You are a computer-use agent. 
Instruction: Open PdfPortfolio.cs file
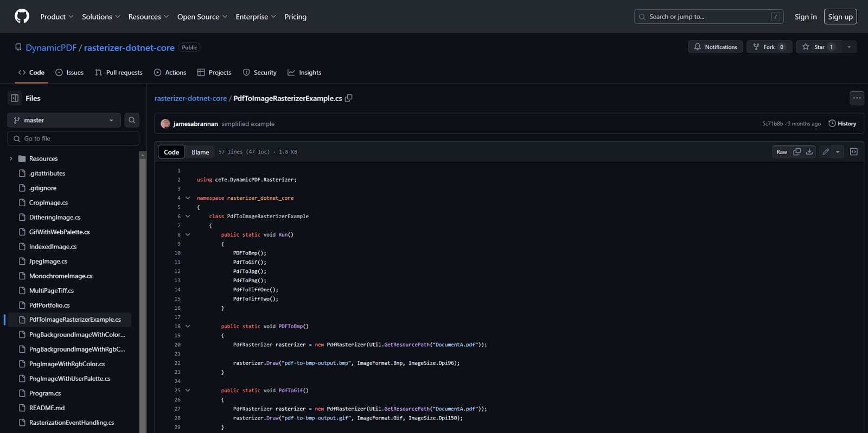[49, 305]
